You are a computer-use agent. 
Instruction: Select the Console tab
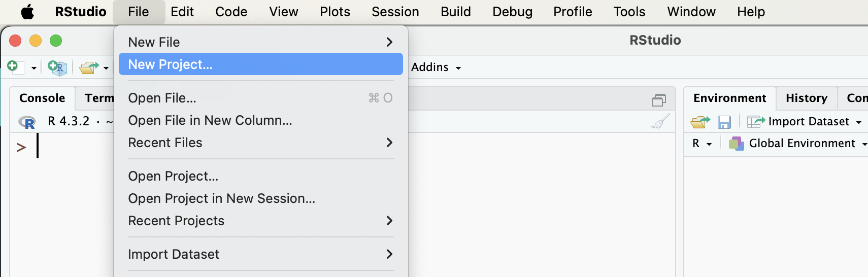point(42,98)
